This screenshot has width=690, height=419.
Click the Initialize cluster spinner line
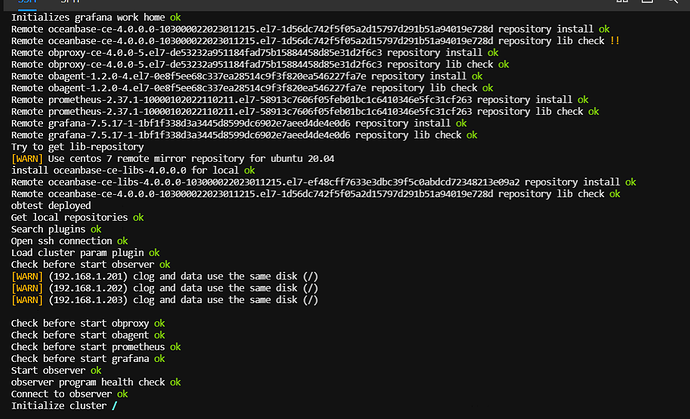64,406
